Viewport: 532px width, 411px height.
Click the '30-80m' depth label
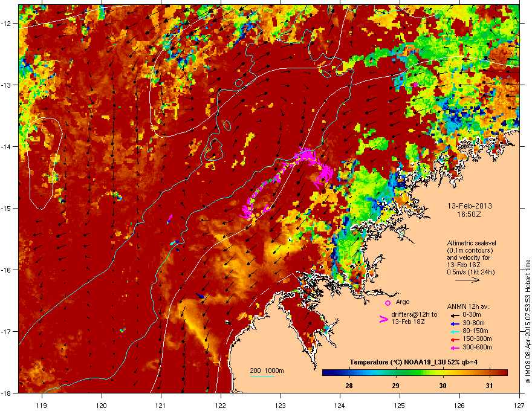tap(473, 323)
